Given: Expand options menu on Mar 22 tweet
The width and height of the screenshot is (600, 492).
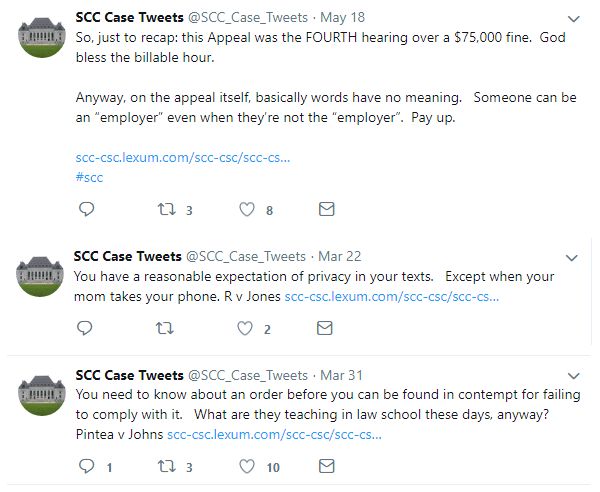Looking at the screenshot, I should click(x=573, y=257).
